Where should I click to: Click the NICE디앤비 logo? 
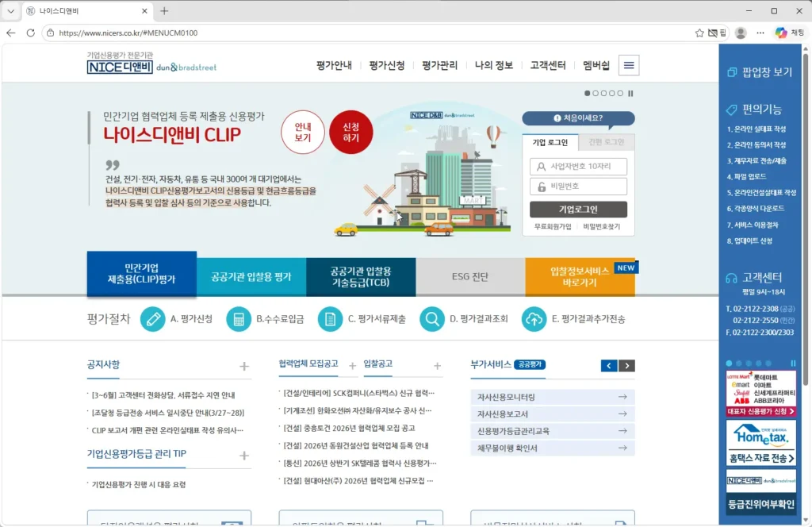(120, 67)
